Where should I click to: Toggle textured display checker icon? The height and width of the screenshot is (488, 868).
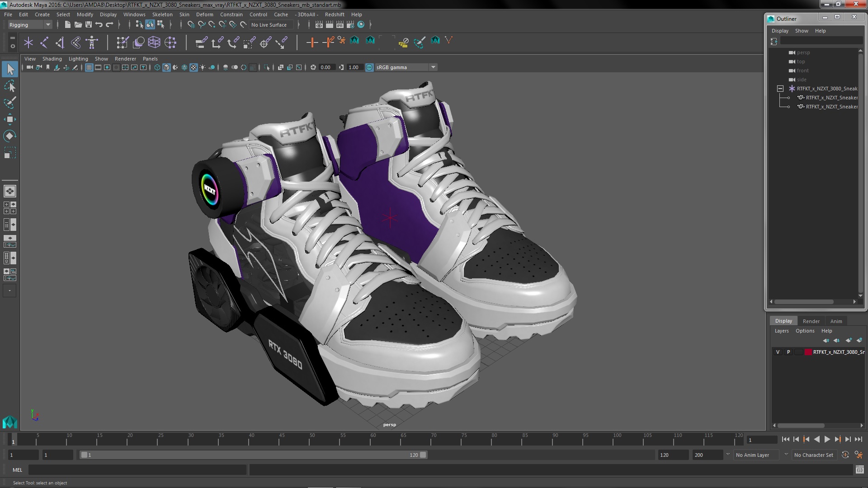click(x=193, y=67)
